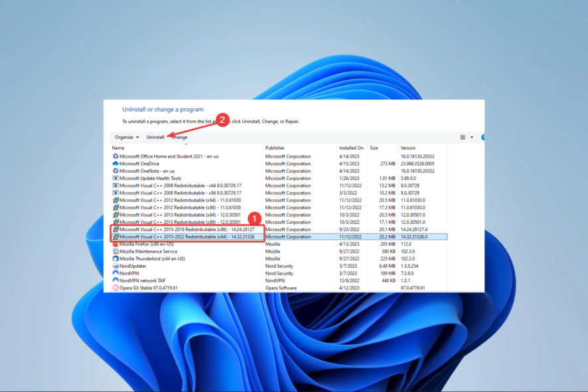Click the Mozilla Thunderbird icon
The width and height of the screenshot is (588, 392).
(x=117, y=258)
